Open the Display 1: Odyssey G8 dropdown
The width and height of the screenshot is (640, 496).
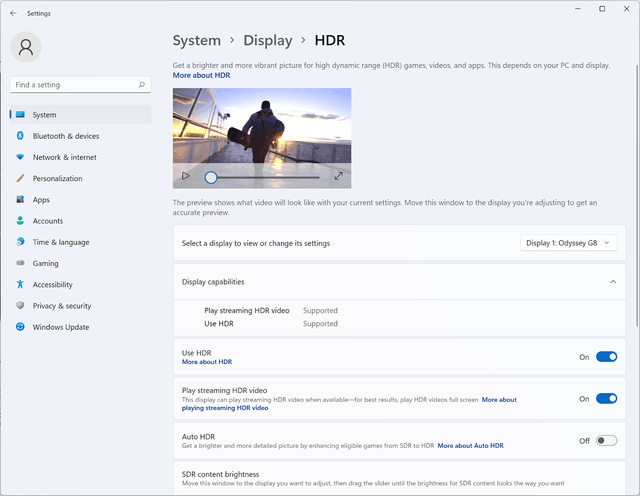568,243
